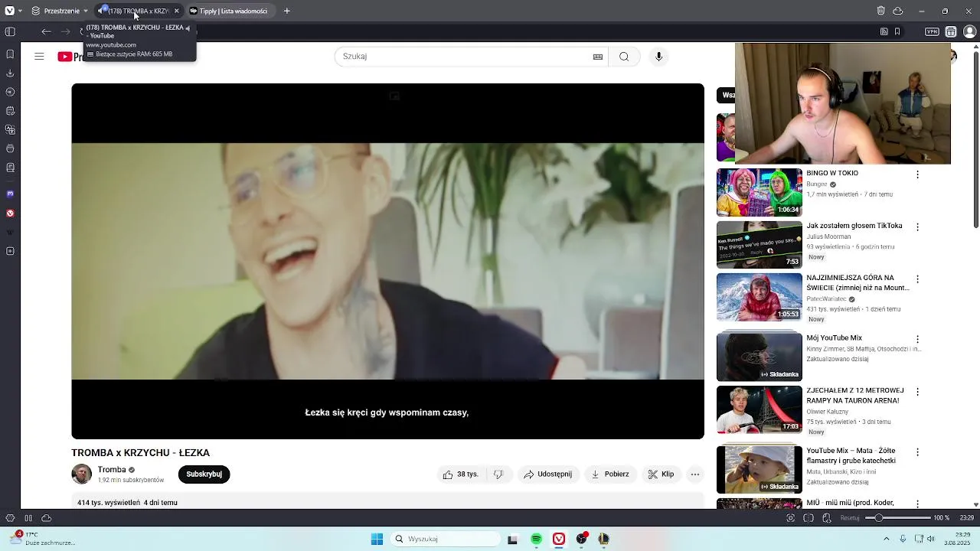Open Vivaldi from the taskbar
Image resolution: width=980 pixels, height=551 pixels.
tap(559, 539)
